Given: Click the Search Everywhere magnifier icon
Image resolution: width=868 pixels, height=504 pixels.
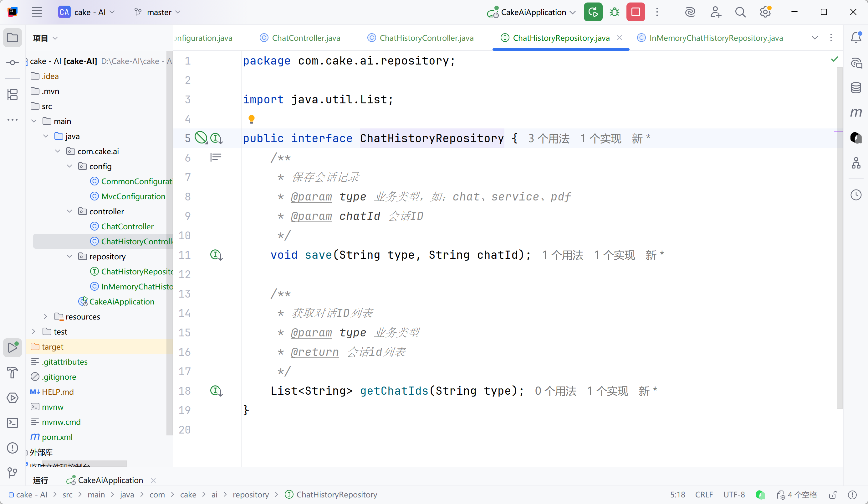Looking at the screenshot, I should 740,13.
